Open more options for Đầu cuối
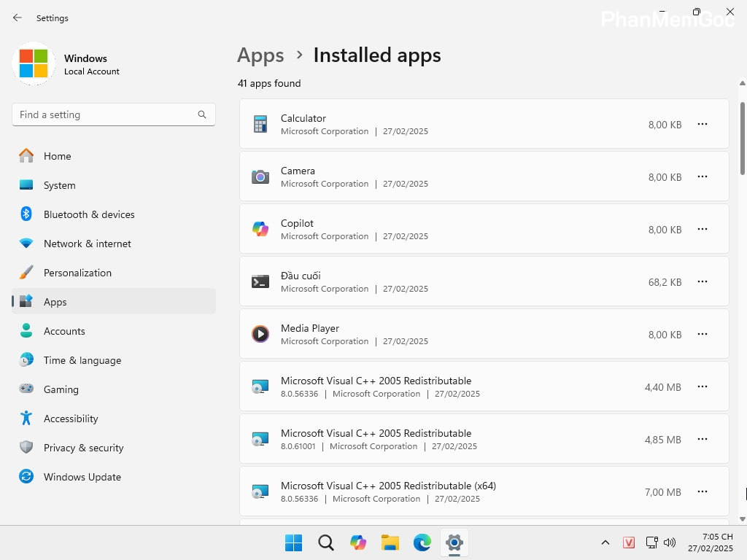 pos(702,281)
